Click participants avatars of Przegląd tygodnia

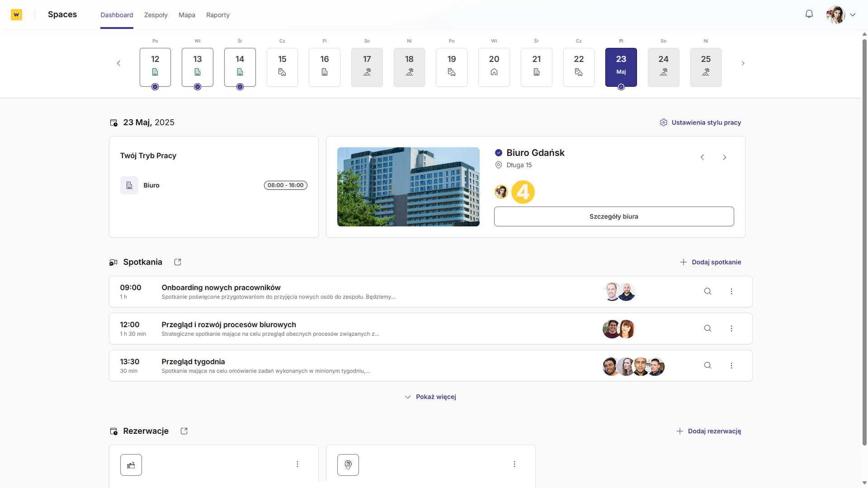(x=634, y=366)
